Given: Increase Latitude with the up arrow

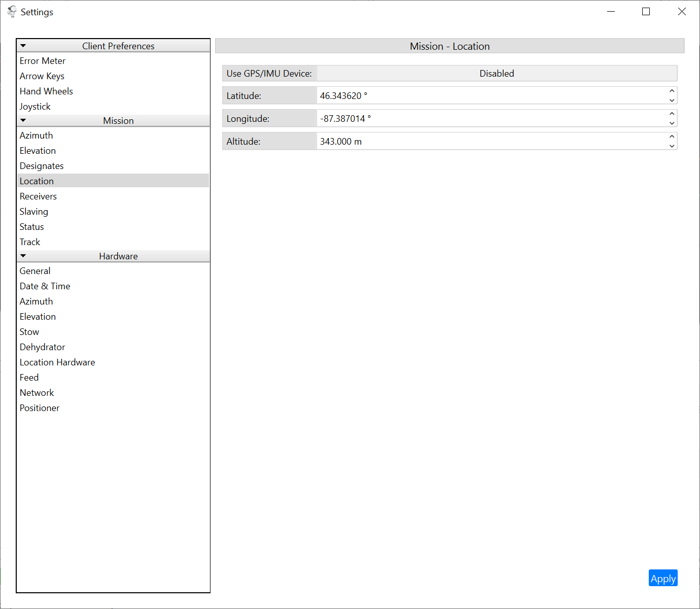Looking at the screenshot, I should point(672,91).
